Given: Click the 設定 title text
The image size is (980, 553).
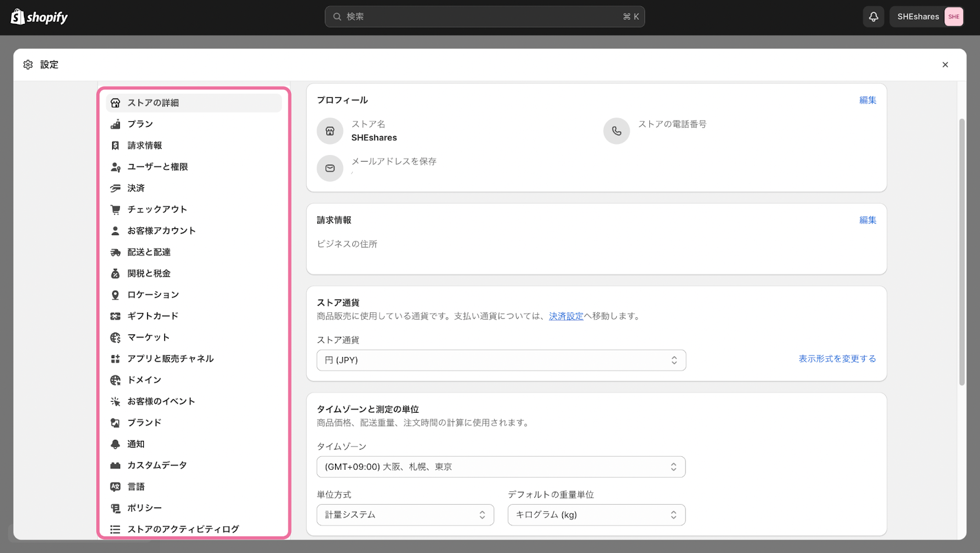Looking at the screenshot, I should (50, 65).
